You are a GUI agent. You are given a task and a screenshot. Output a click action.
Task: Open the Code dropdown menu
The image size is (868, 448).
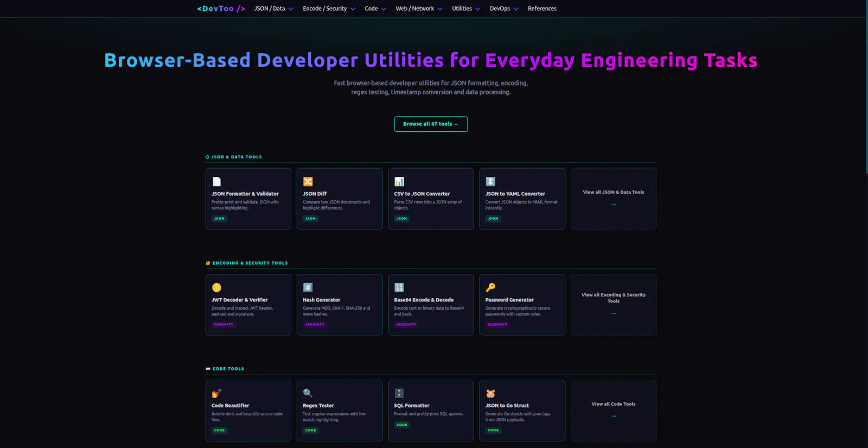[375, 9]
